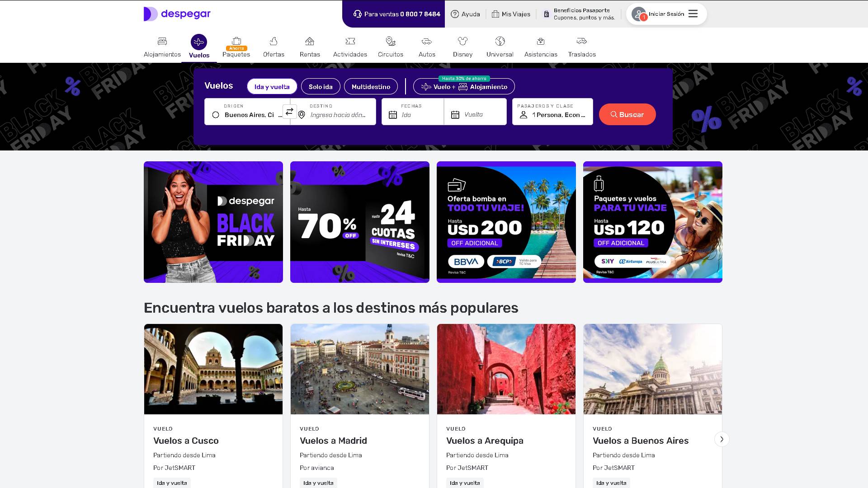This screenshot has width=868, height=488.
Task: Call Para ventas 0 800 7 8484
Action: [396, 14]
